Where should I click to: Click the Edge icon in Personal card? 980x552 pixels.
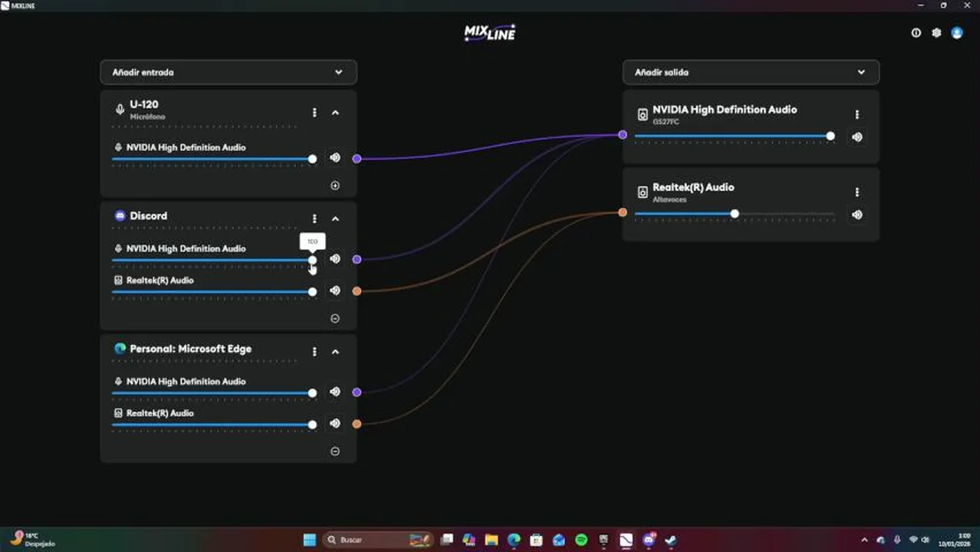point(120,349)
